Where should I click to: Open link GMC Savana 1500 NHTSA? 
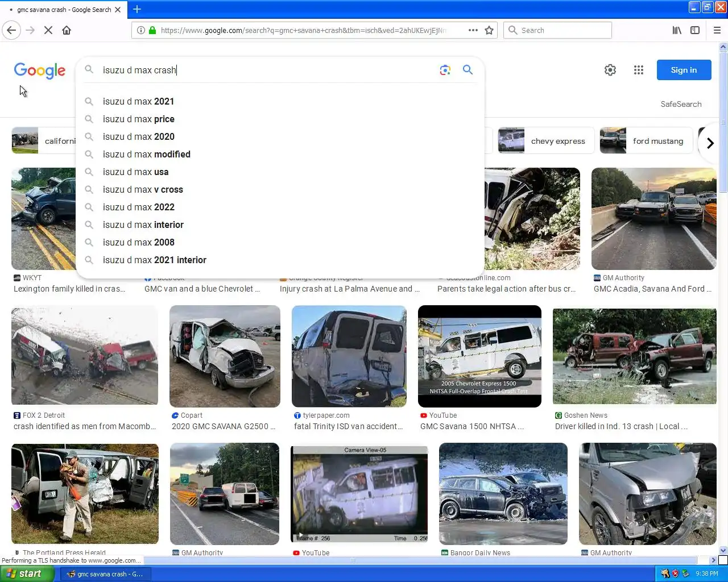[472, 426]
